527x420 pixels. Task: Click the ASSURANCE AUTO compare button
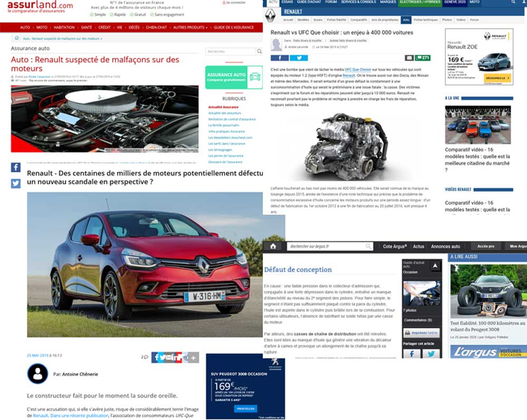(x=234, y=77)
